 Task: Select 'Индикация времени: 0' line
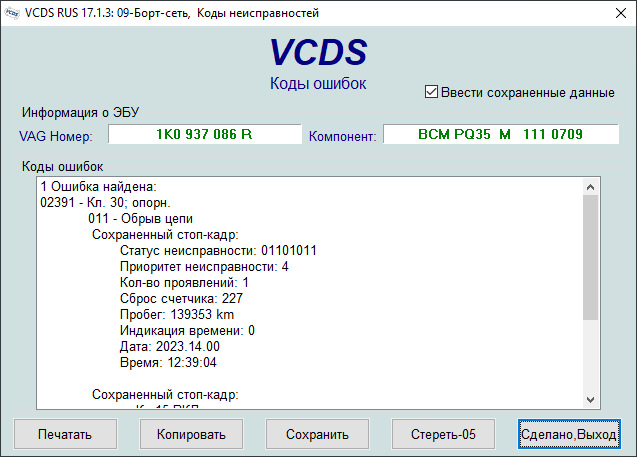187,330
